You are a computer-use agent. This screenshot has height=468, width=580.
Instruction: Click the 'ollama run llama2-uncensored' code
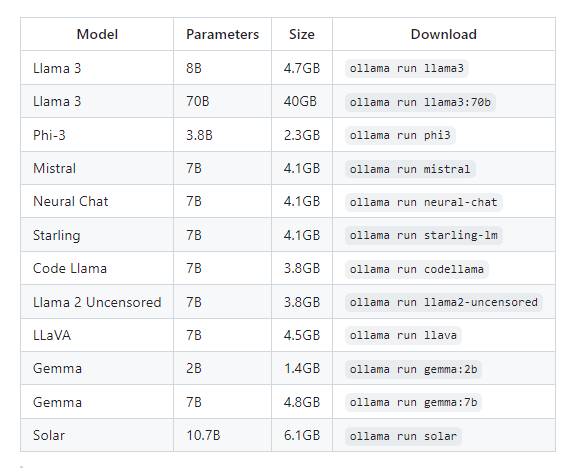point(444,302)
